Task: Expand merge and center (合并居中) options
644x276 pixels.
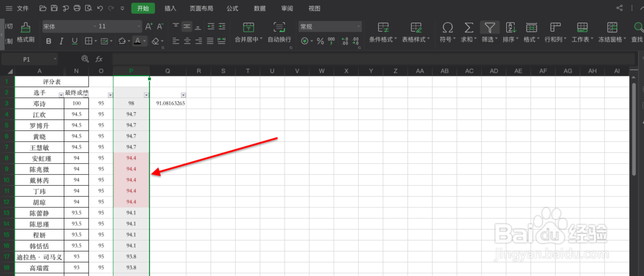Action: 261,40
